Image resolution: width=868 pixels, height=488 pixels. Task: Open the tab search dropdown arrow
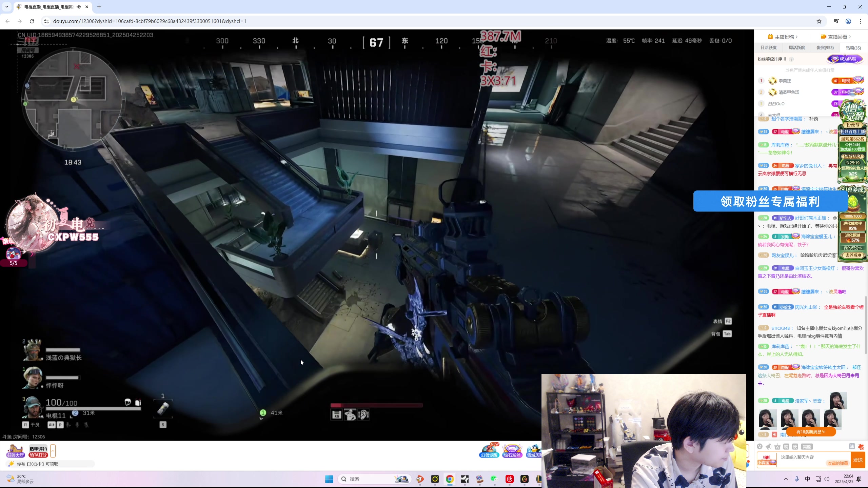[7, 7]
